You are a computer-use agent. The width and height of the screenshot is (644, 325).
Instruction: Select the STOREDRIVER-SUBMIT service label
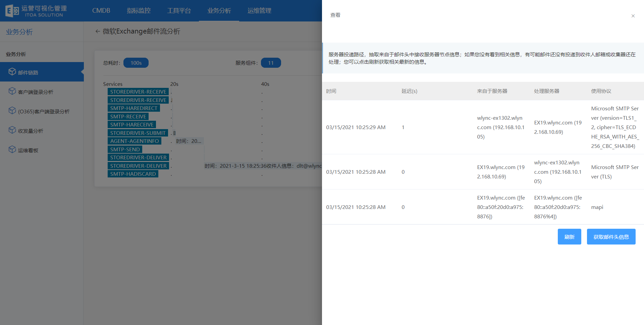138,133
